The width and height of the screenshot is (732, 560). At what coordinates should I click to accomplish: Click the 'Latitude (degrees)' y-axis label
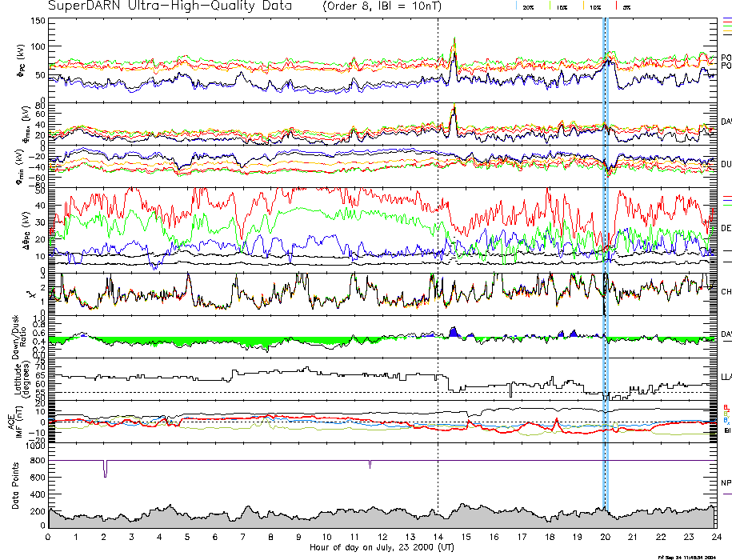[22, 377]
